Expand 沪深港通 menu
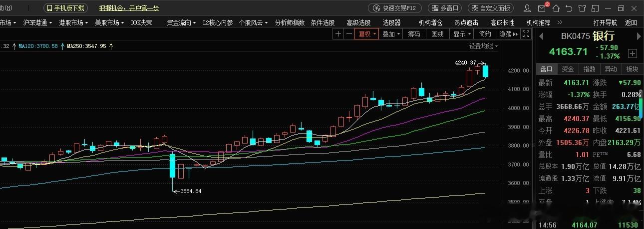The height and width of the screenshot is (229, 644). (x=37, y=22)
